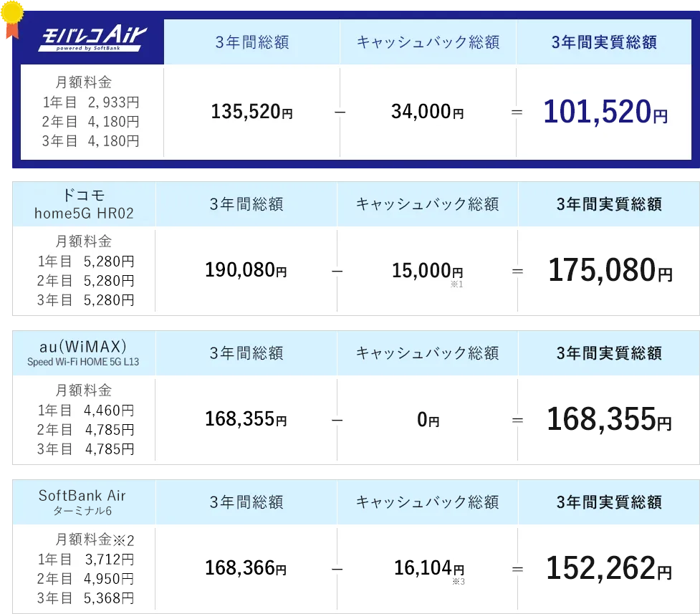Click the gold award ribbon icon
This screenshot has width=700, height=614.
(x=12, y=16)
